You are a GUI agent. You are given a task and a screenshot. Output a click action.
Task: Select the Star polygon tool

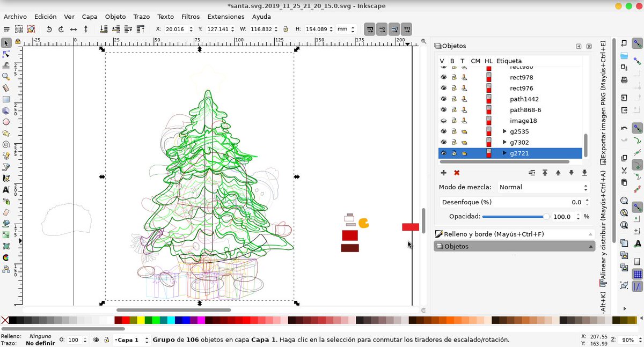[x=6, y=133]
